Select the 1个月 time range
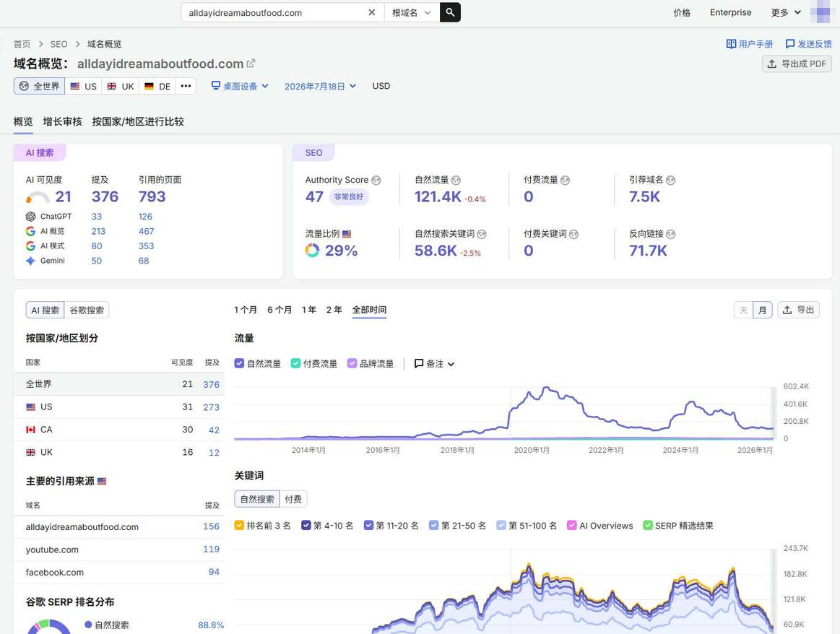 246,310
